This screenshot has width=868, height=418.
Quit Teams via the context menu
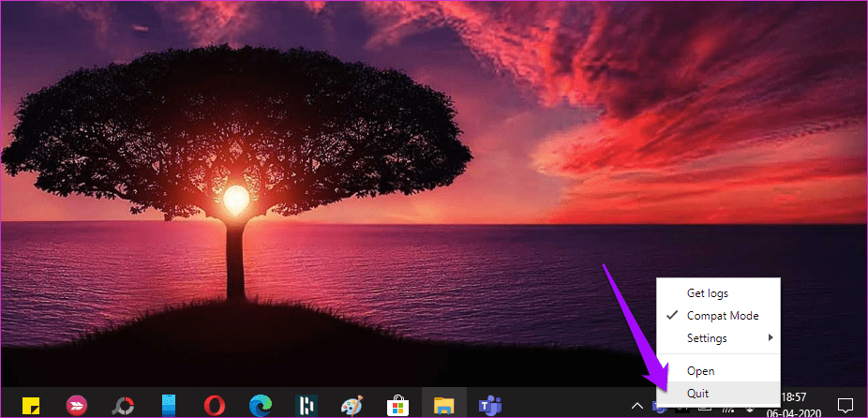pyautogui.click(x=697, y=394)
